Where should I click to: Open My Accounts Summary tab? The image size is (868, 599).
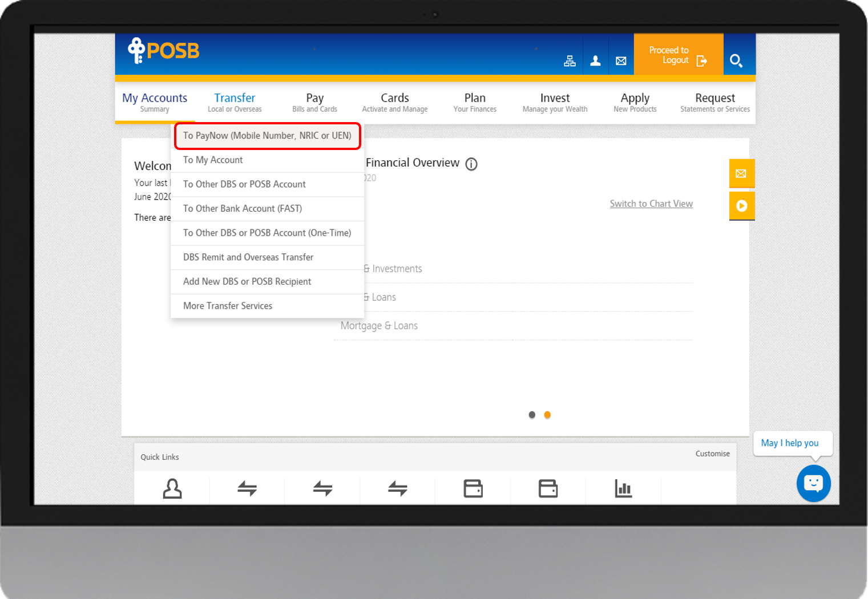(x=155, y=102)
